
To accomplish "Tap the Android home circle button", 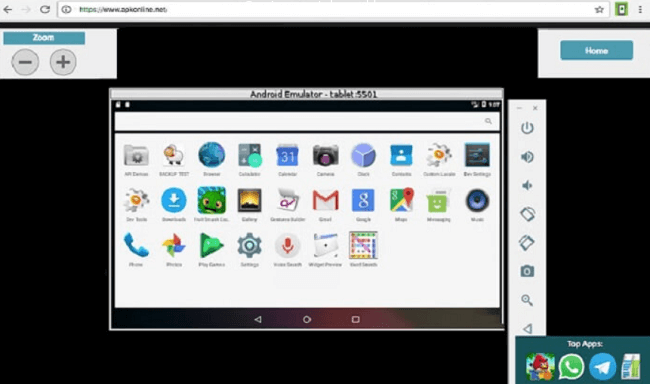I will click(x=307, y=319).
